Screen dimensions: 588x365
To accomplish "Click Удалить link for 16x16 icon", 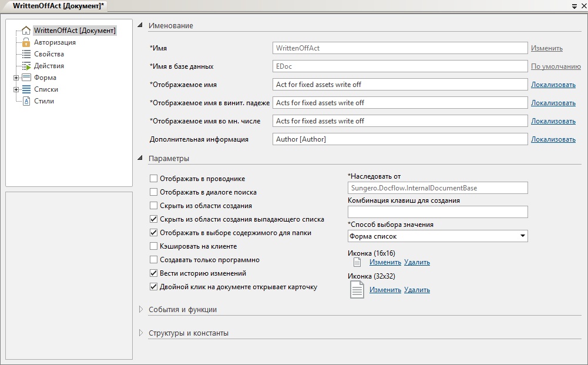I will pos(417,262).
